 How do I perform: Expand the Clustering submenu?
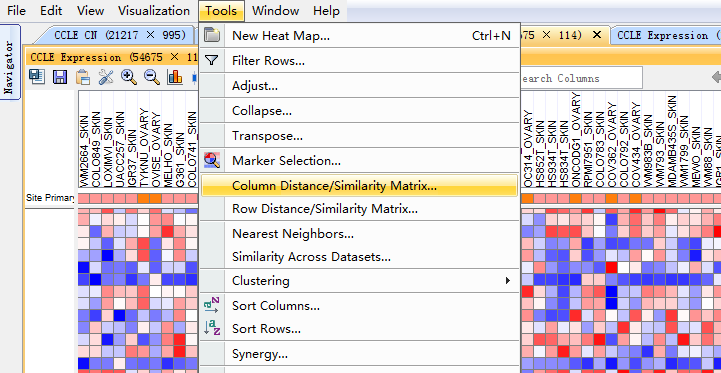pos(360,281)
